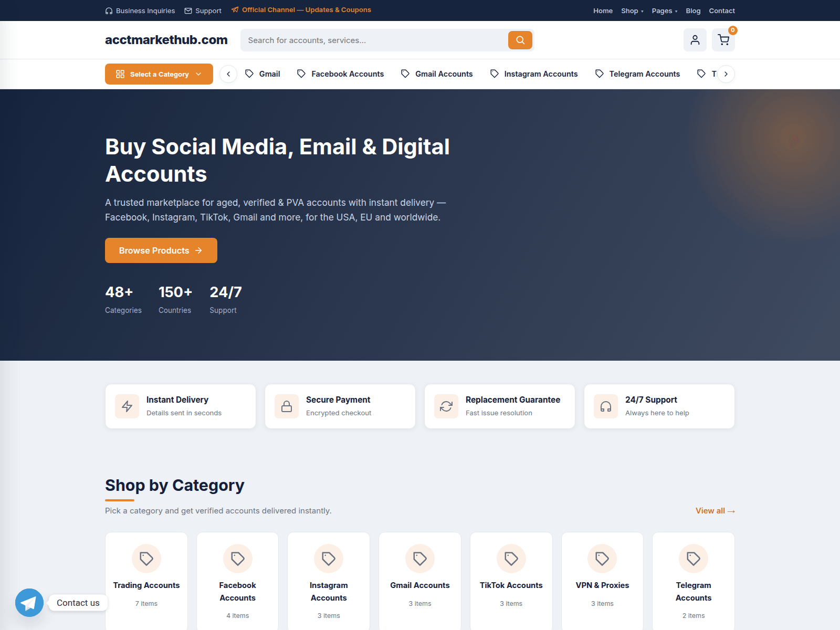The image size is (840, 630).
Task: Click the Contact us label
Action: (78, 603)
